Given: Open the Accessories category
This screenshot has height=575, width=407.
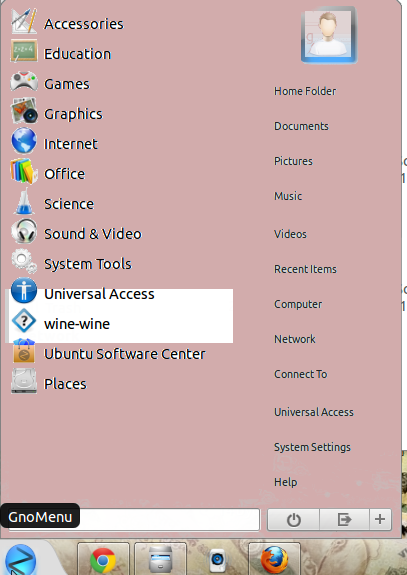Looking at the screenshot, I should 84,24.
